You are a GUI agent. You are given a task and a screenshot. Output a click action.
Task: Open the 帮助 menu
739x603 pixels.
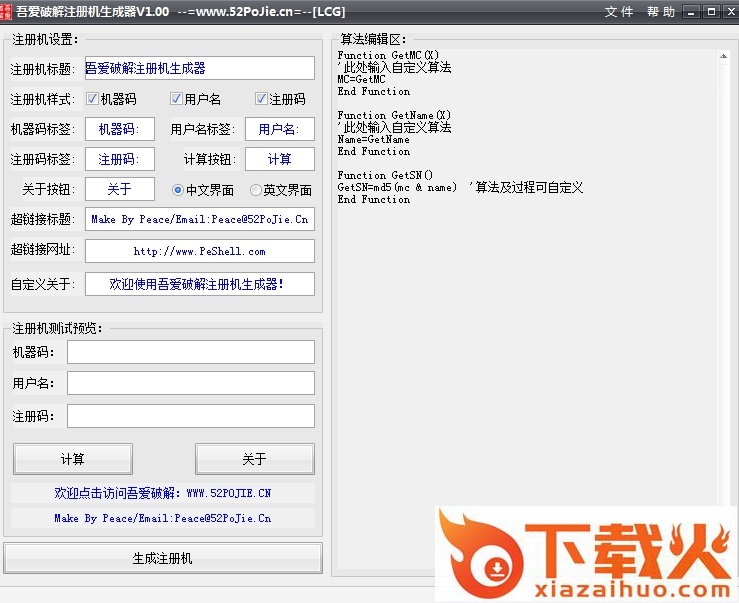click(x=661, y=12)
